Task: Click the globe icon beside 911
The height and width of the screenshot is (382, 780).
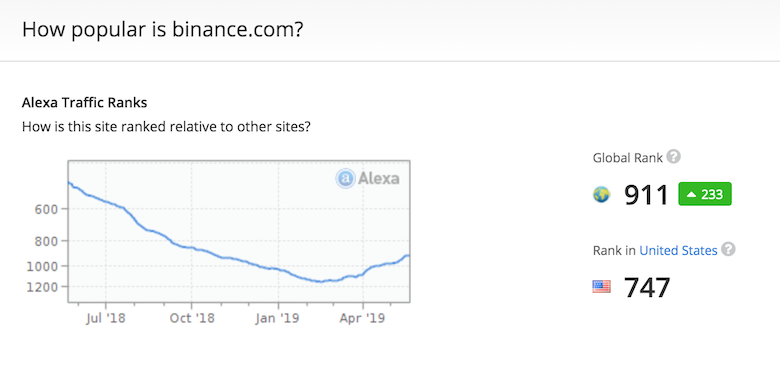Action: click(x=601, y=194)
